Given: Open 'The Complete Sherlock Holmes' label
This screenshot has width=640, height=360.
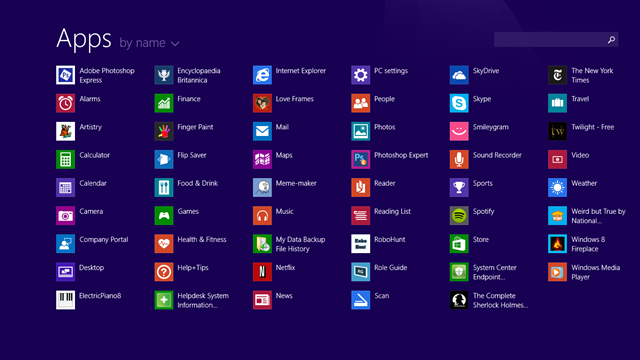Looking at the screenshot, I should [500, 300].
